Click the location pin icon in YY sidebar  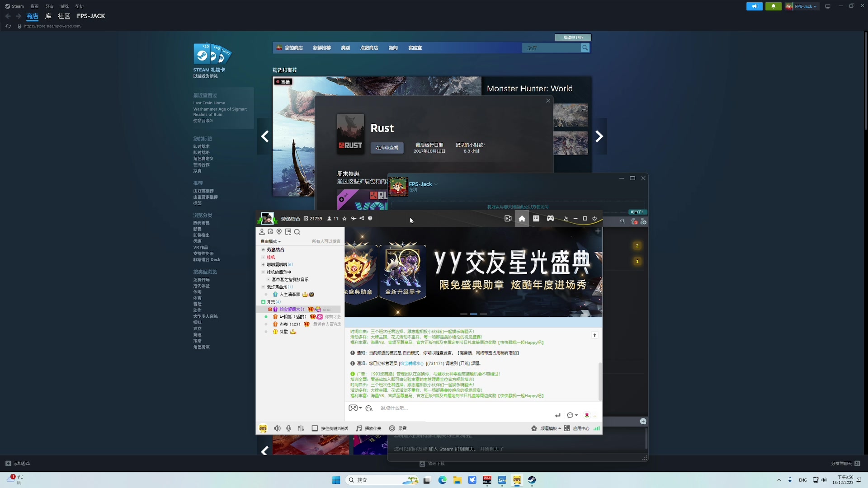click(x=279, y=232)
